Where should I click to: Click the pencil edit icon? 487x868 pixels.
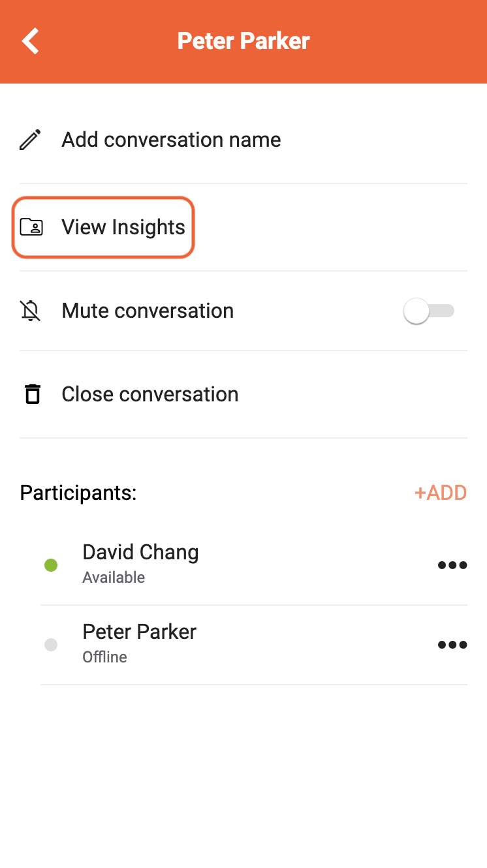[30, 140]
